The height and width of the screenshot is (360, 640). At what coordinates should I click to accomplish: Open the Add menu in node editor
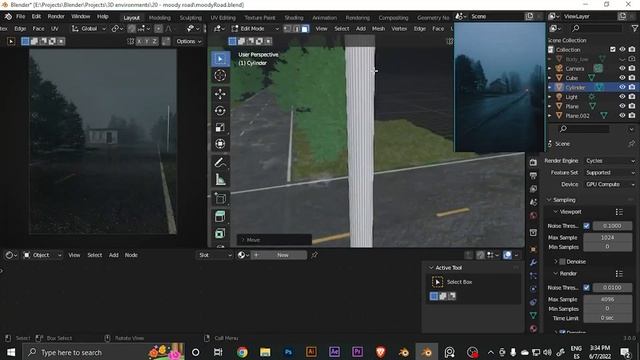click(x=113, y=255)
